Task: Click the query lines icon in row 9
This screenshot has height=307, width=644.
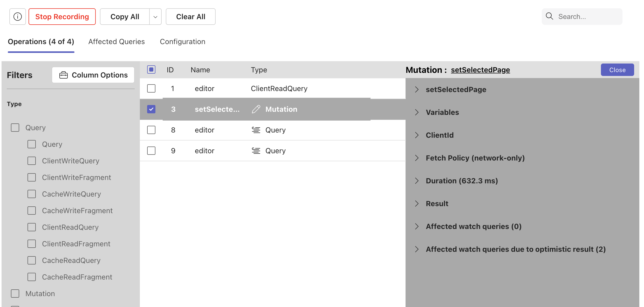Action: click(256, 151)
